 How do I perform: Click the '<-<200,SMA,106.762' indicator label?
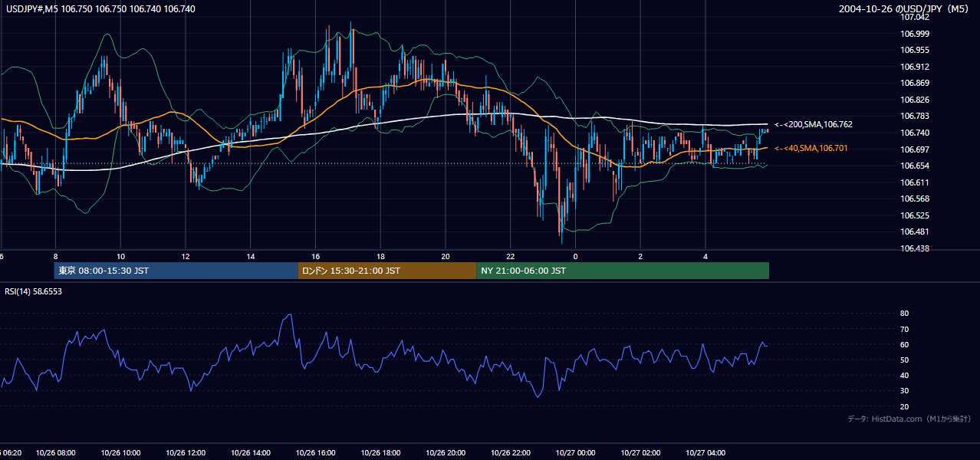coord(814,124)
